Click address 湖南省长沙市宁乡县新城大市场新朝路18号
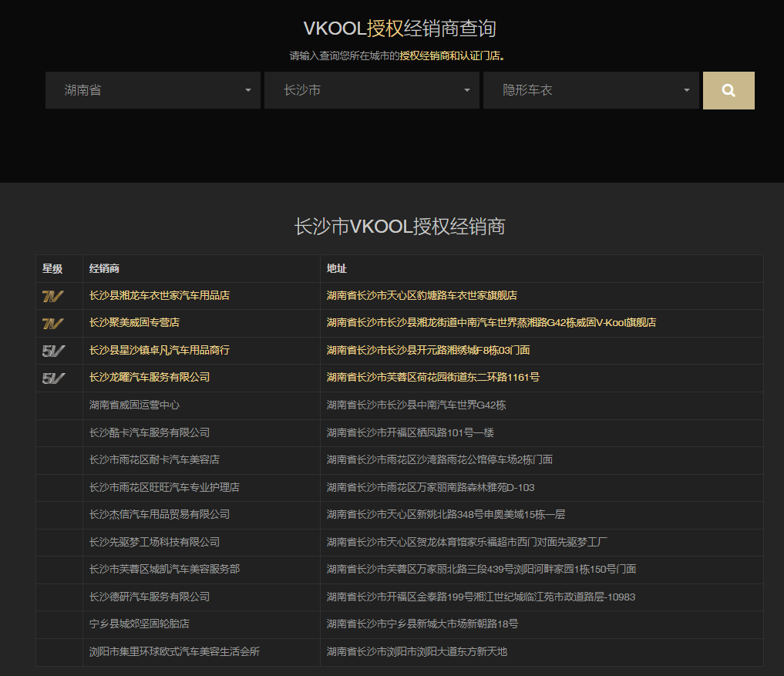The width and height of the screenshot is (784, 676). (422, 624)
